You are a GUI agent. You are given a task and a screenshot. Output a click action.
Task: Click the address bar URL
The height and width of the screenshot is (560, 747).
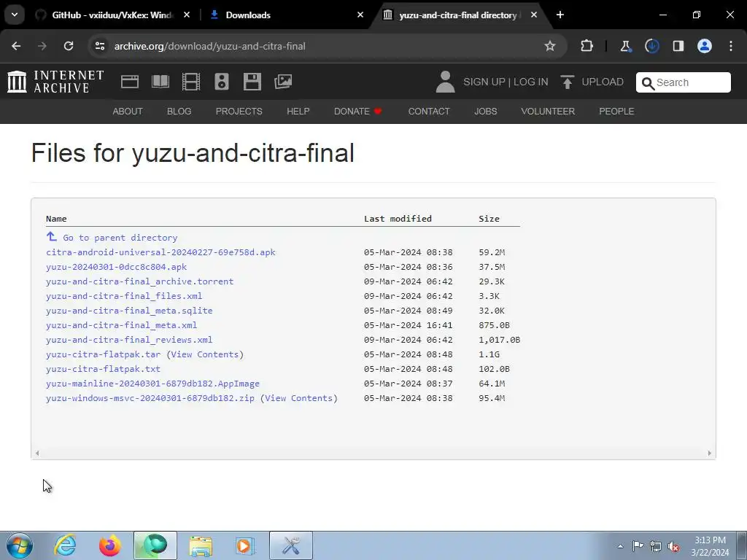click(209, 46)
